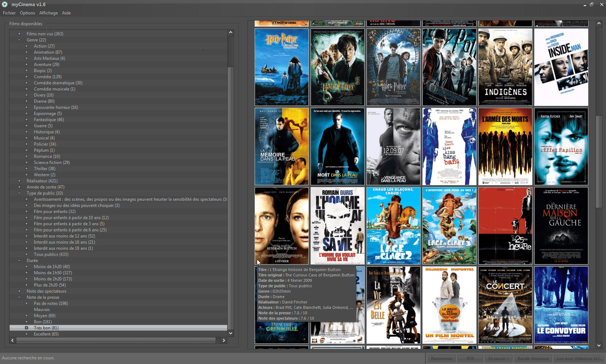Click the Lire avec VideoLan VLC button
Screen dimensions: 606x364
pyautogui.click(x=579, y=358)
